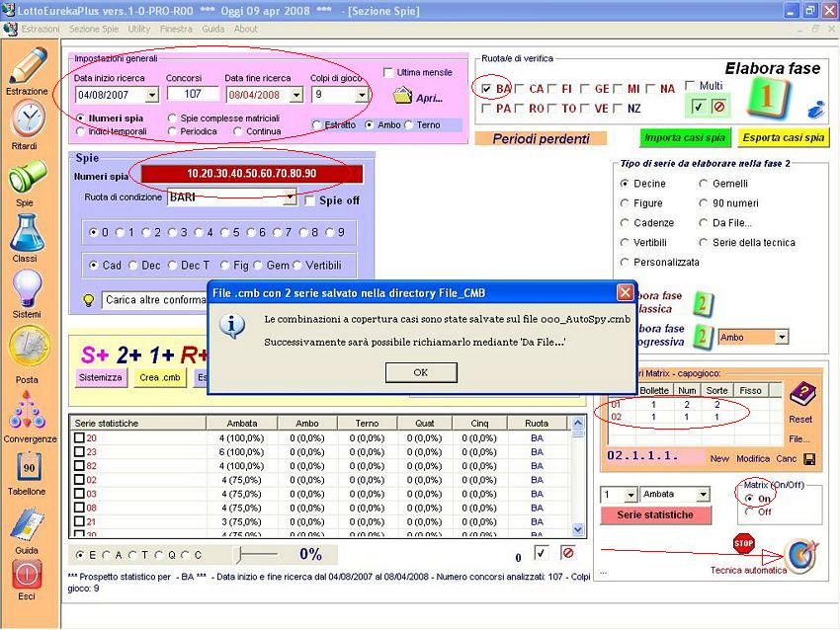Click the yellow lightbulb beside Carica altre

coord(89,300)
